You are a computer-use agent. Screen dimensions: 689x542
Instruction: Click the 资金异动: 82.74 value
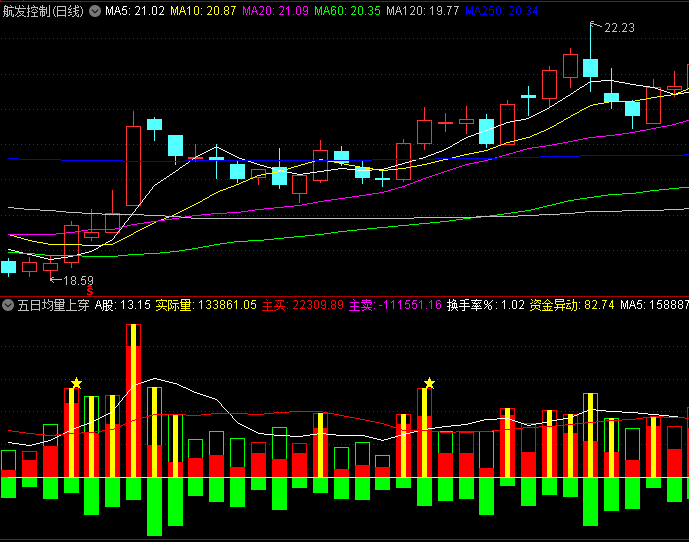pyautogui.click(x=572, y=305)
